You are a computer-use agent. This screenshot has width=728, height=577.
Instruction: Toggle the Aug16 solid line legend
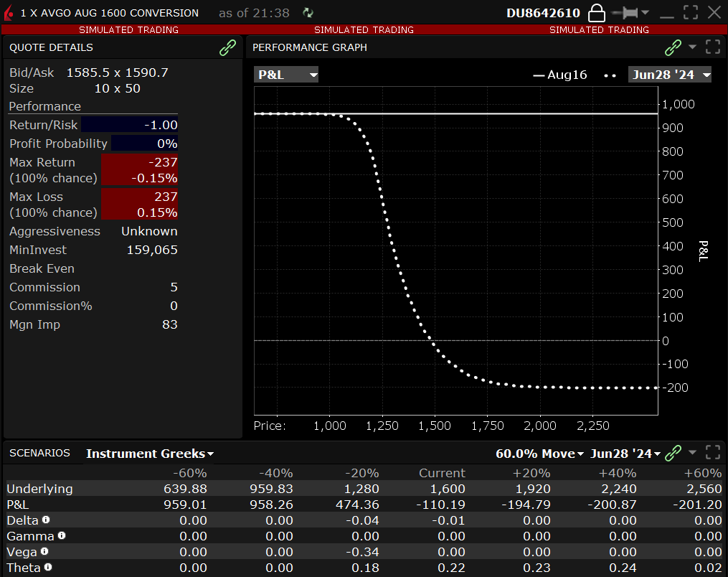[559, 75]
